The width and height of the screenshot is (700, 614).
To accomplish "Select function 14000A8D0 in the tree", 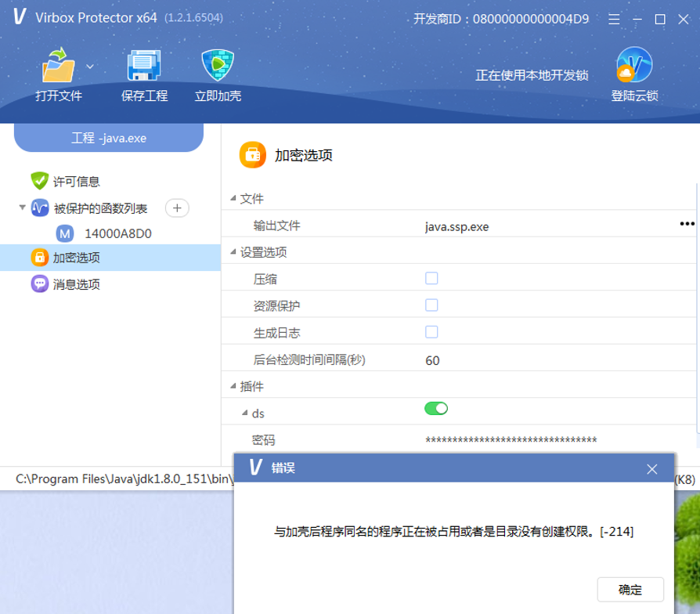I will 118,233.
